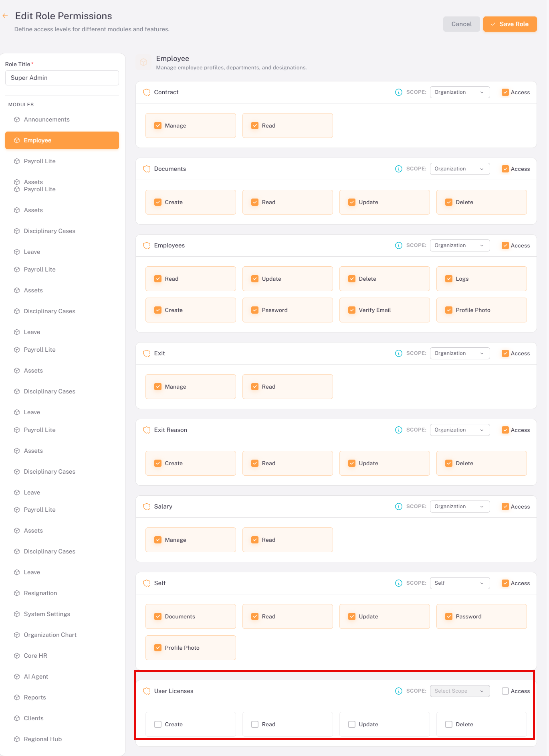Click the cube icon beside Announcements module

pos(17,120)
